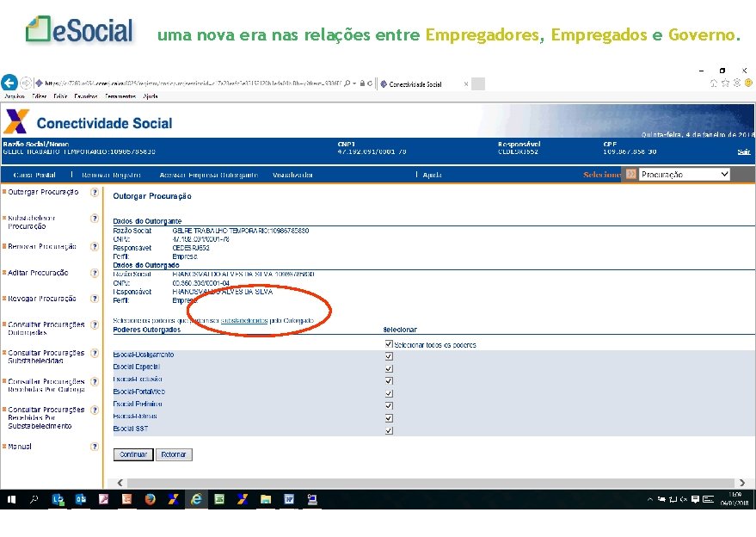Open File Explorer from the taskbar
This screenshot has width=756, height=537.
tap(266, 499)
